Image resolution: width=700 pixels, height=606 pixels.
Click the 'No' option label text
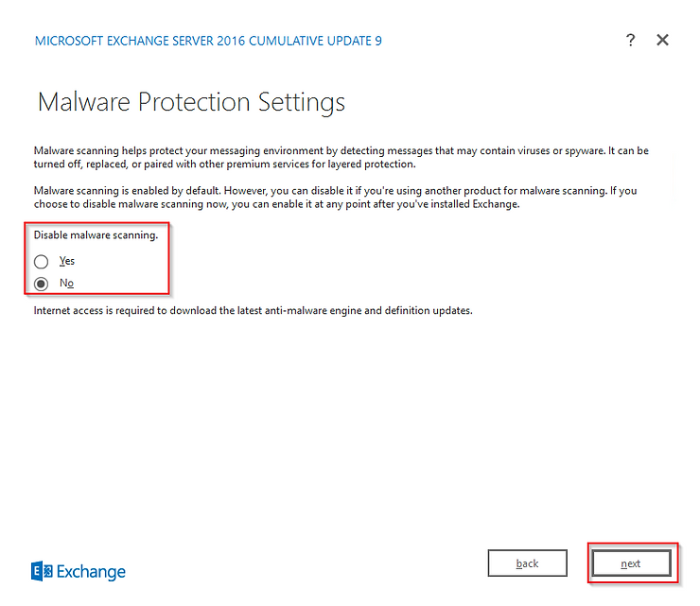66,283
